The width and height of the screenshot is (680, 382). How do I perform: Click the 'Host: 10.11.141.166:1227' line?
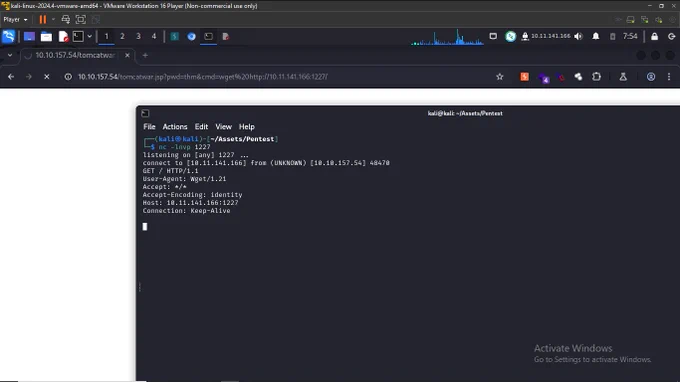(x=190, y=202)
